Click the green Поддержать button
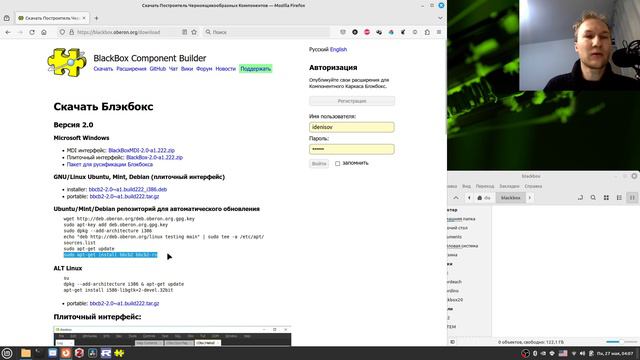The width and height of the screenshot is (640, 360). 256,69
